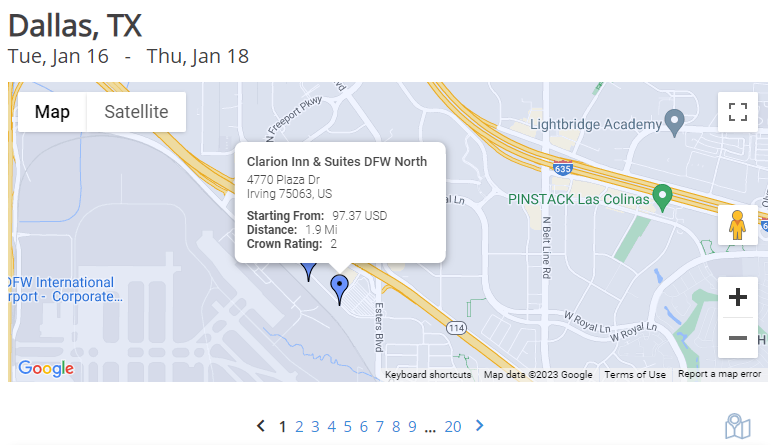Screen dimensions: 778x445
Task: Toggle map view icon at bottom right
Action: 737,427
